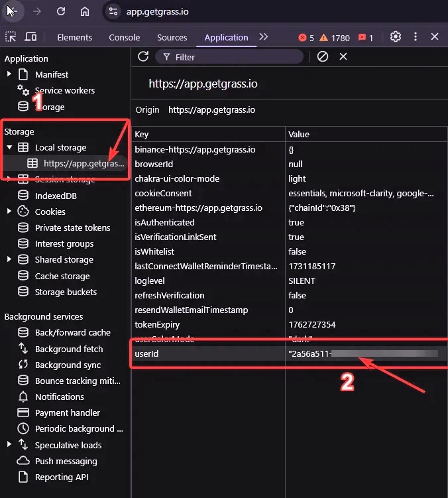Click the Push messaging cloud icon
The width and height of the screenshot is (448, 498).
(x=23, y=461)
